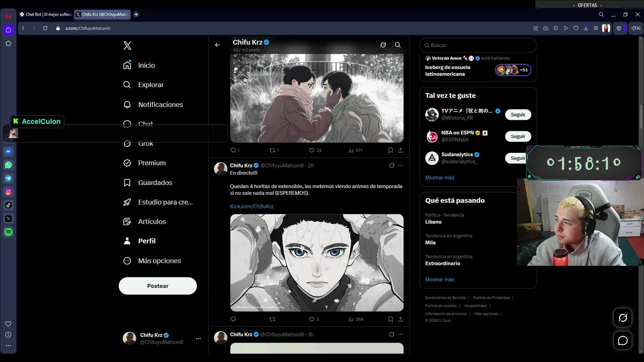Screen dimensions: 644x362
Task: Open account switcher three-dots next to Chifu Krz
Action: 198,338
